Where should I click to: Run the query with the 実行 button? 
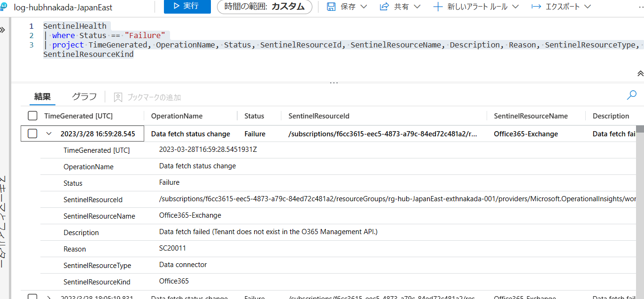pyautogui.click(x=187, y=7)
